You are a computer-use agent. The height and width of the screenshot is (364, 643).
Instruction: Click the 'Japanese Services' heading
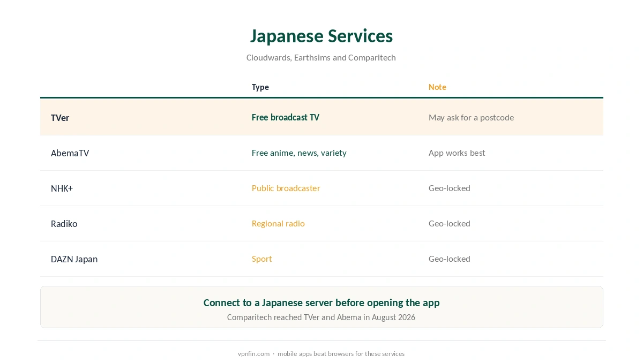click(322, 36)
